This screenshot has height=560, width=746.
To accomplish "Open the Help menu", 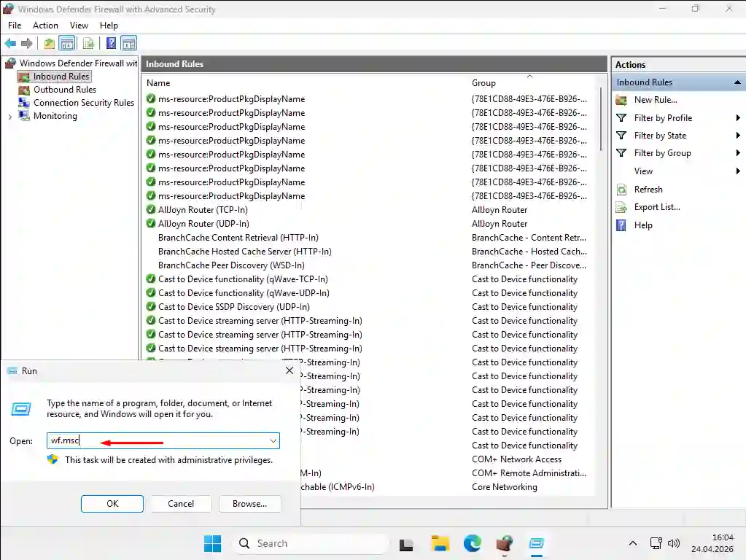I will [109, 26].
